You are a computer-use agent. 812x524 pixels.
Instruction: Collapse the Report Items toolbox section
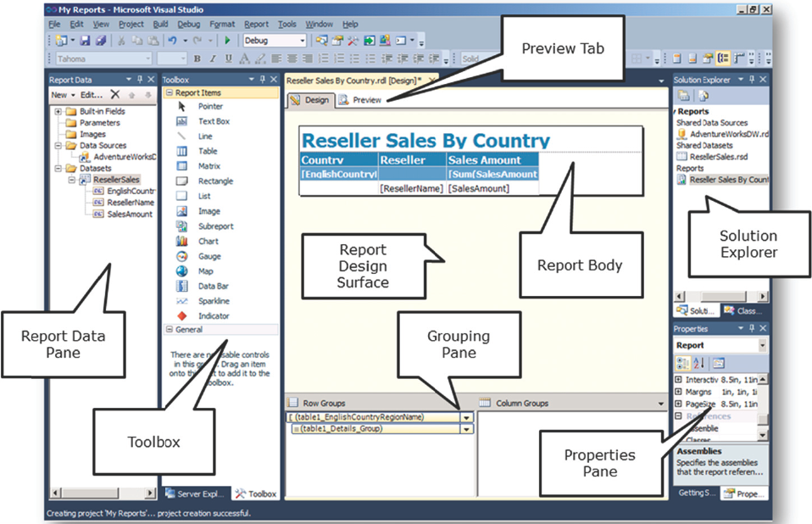[x=170, y=93]
